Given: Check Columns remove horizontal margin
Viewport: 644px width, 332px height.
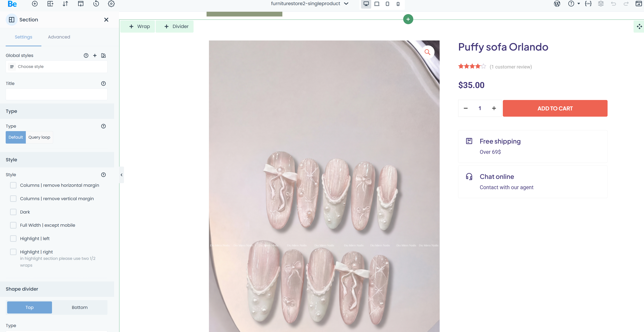Looking at the screenshot, I should click(13, 185).
